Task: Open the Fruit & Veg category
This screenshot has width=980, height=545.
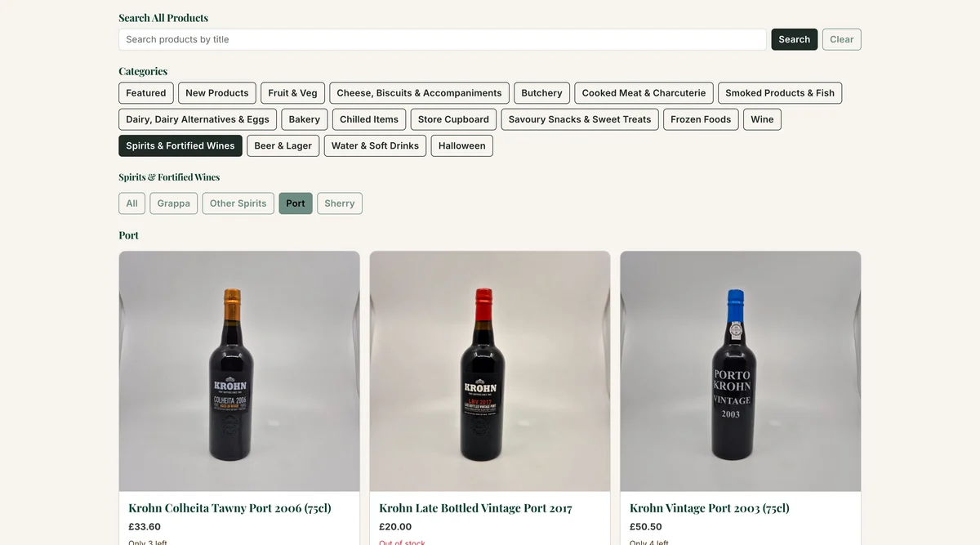Action: point(292,93)
